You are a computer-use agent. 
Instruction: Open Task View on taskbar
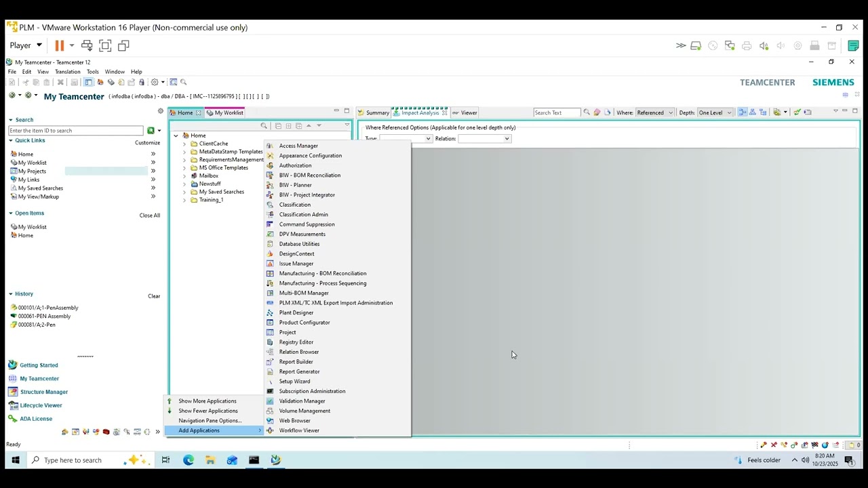click(165, 460)
